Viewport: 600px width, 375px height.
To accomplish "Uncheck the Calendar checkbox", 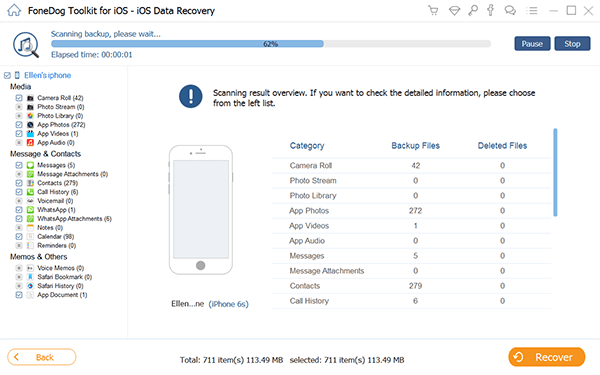I will [x=19, y=236].
